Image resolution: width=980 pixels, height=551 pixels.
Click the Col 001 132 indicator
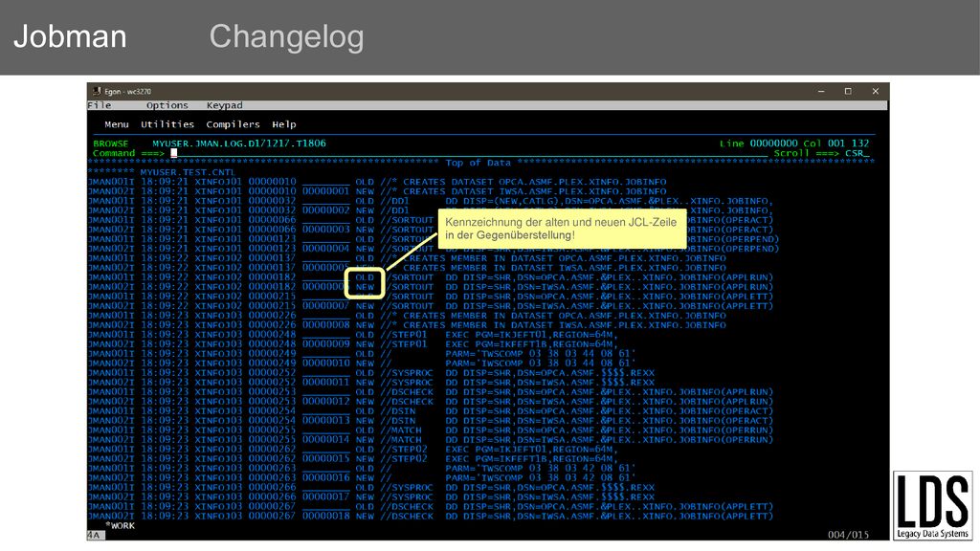[x=836, y=143]
